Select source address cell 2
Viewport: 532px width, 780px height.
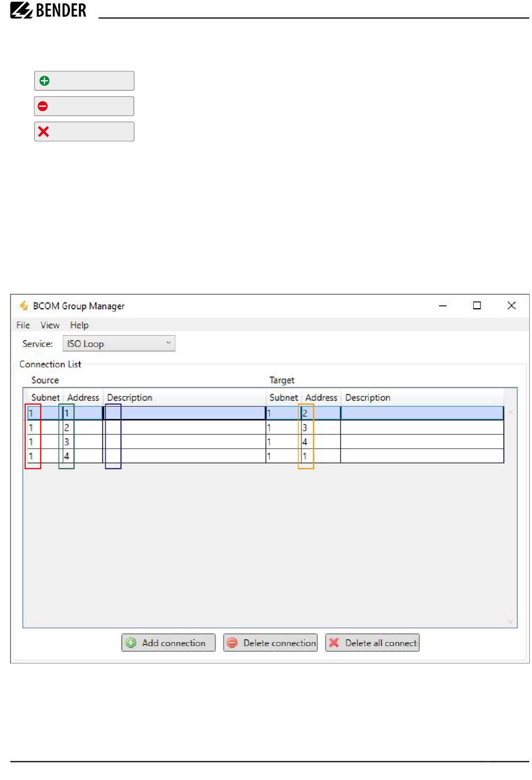pos(82,428)
